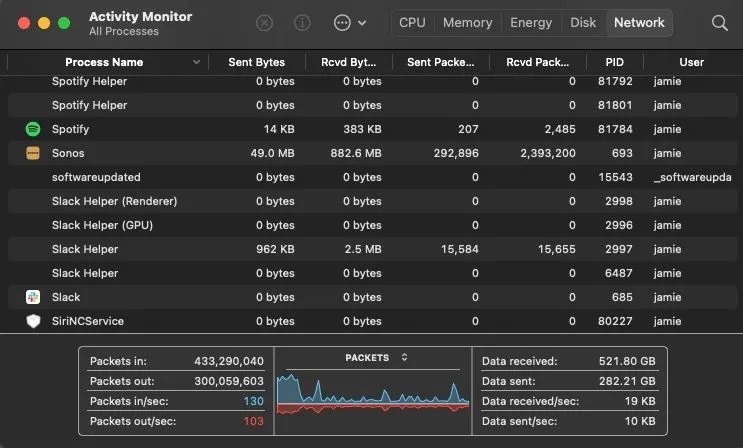Click the Spotify app icon in list
Viewport: 743px width, 448px height.
click(x=33, y=129)
